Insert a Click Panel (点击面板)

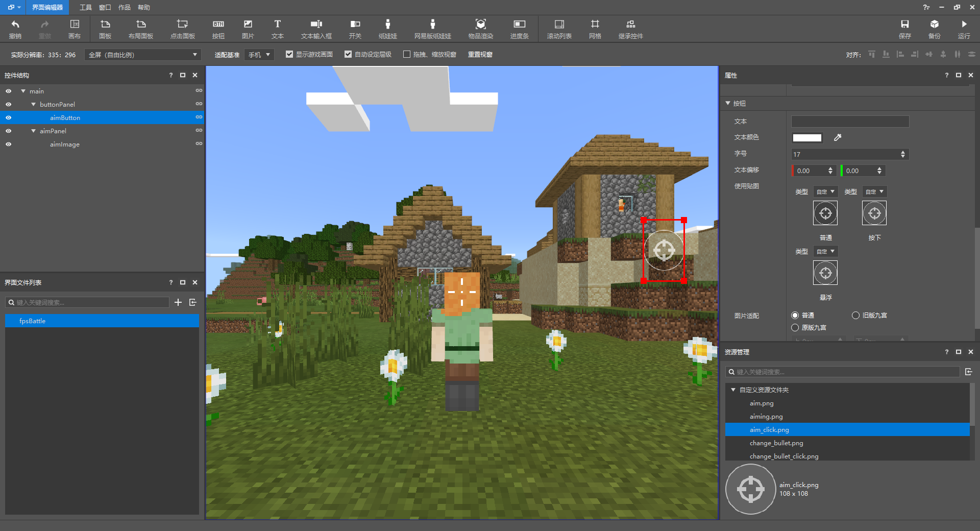[x=183, y=29]
